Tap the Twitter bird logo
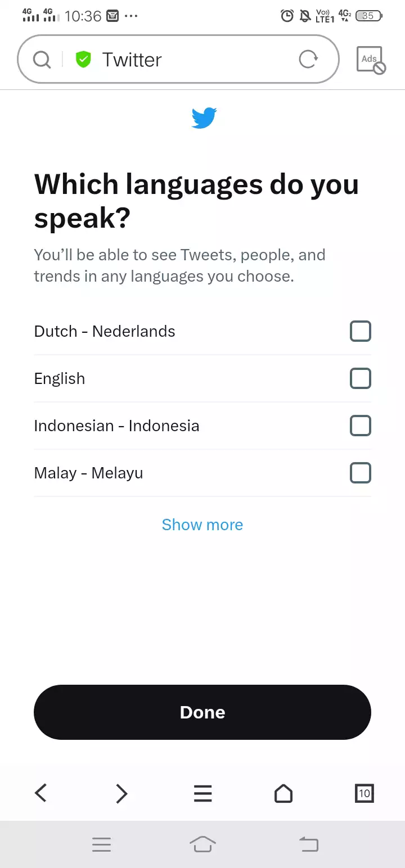The image size is (405, 868). (x=204, y=118)
